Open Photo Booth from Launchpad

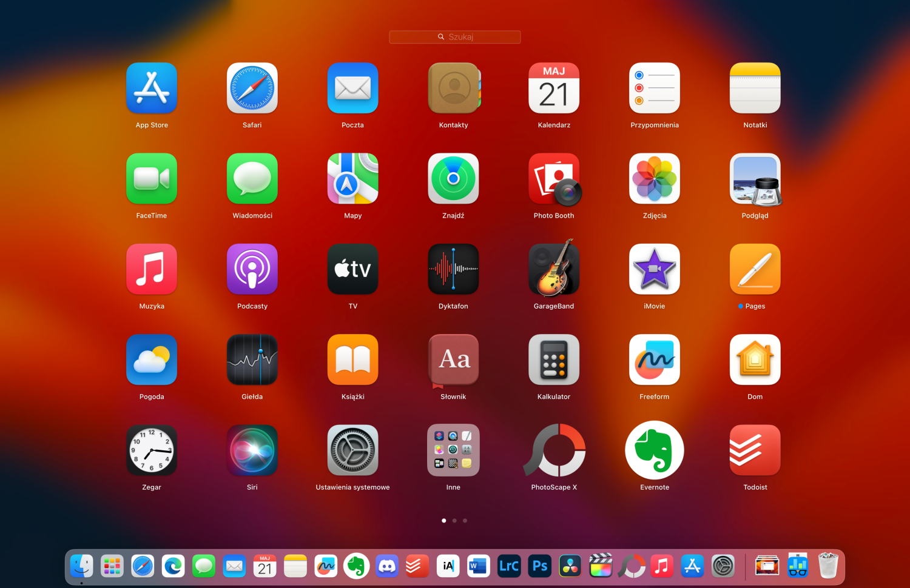pos(553,179)
